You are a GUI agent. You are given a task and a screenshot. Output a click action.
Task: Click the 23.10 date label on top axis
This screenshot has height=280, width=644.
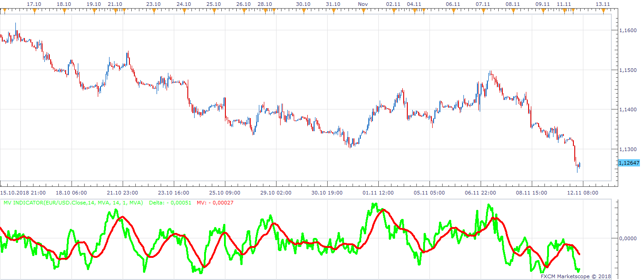153,4
